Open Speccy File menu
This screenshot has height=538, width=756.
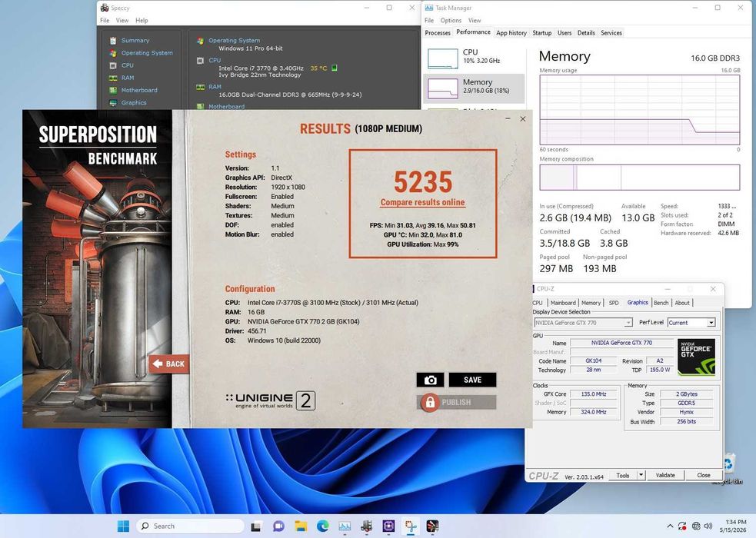click(x=105, y=20)
